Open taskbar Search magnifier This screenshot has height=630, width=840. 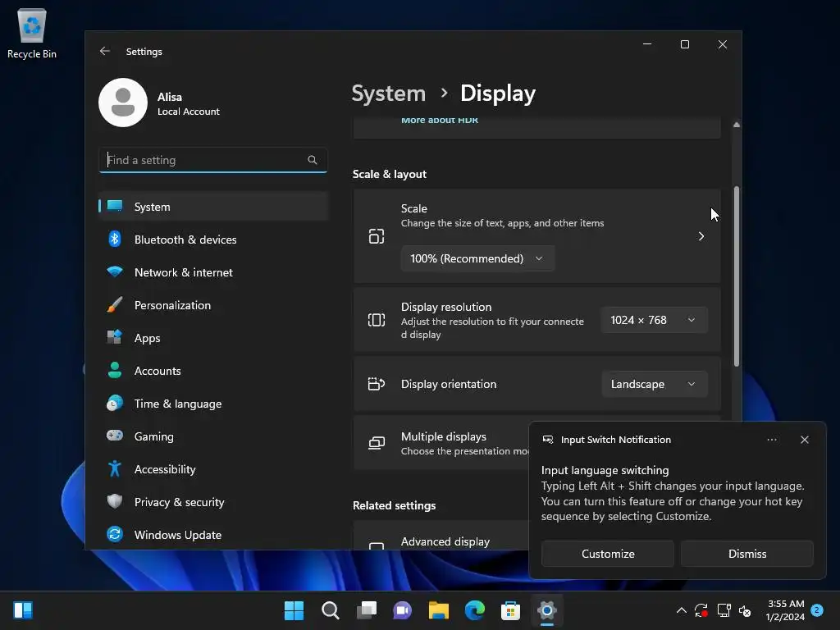(330, 610)
